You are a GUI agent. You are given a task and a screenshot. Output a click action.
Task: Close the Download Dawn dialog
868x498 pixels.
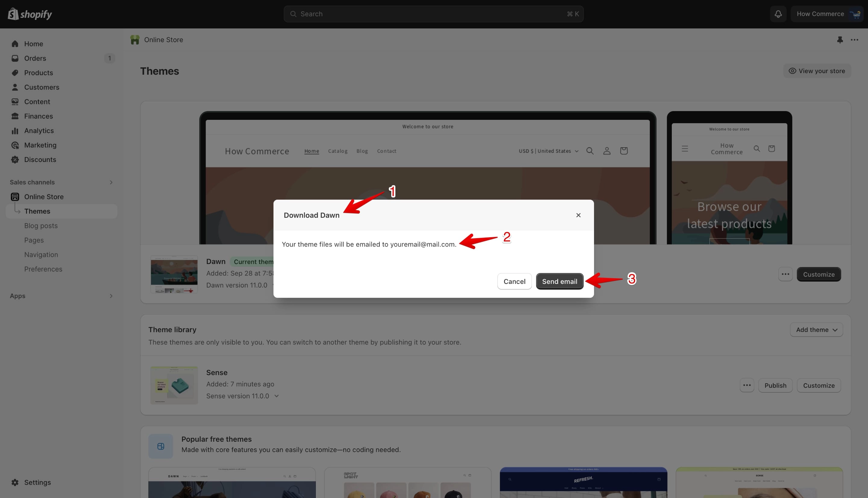pos(578,215)
